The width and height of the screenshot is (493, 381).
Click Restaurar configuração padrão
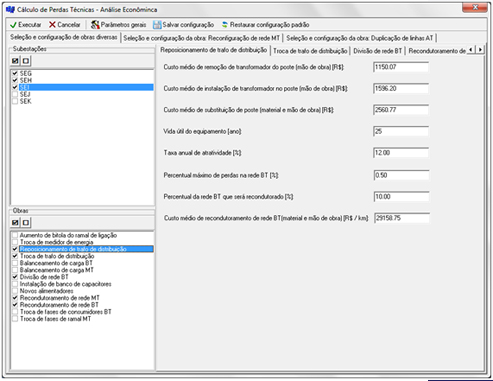coord(265,25)
